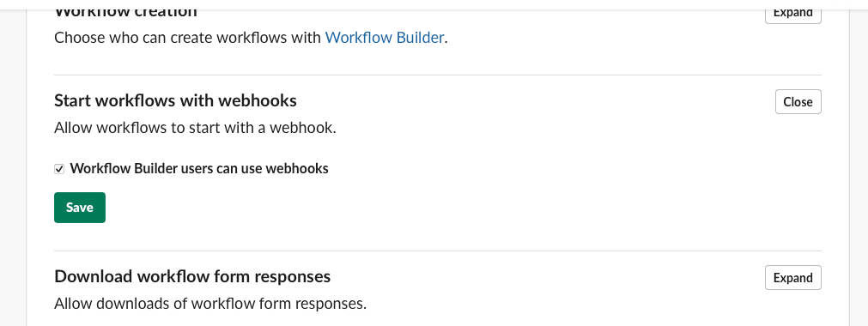Click the 'Workflow Builder users can use webhooks' label
This screenshot has width=868, height=326.
coord(199,168)
